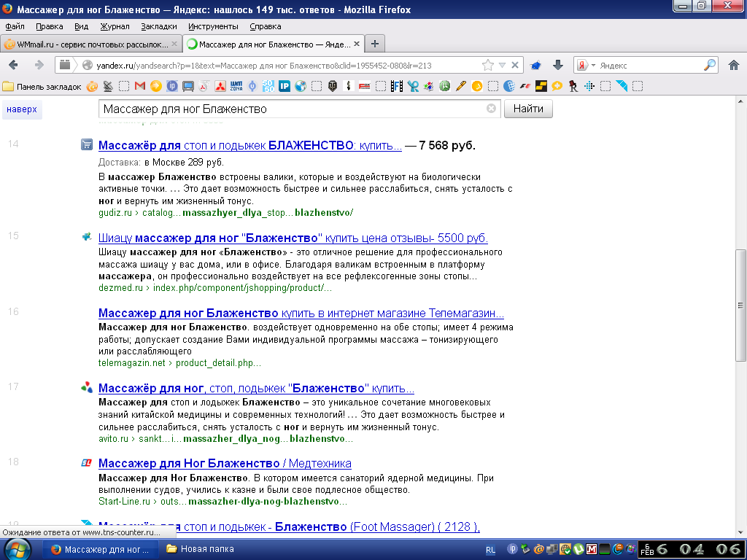Open the Gmail bookmark in bookmarks bar
Viewport: 747px width, 560px height.
click(x=139, y=86)
